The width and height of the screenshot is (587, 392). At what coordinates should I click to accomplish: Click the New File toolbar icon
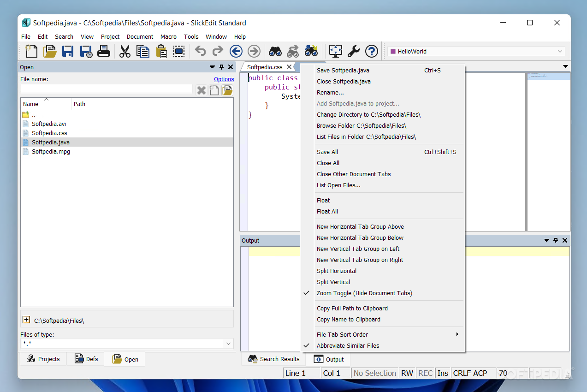click(31, 51)
